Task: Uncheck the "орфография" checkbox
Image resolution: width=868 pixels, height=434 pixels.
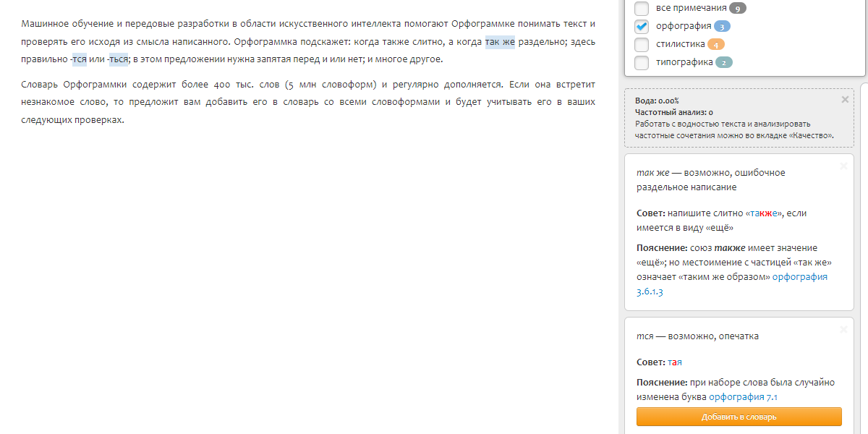Action: [x=642, y=27]
